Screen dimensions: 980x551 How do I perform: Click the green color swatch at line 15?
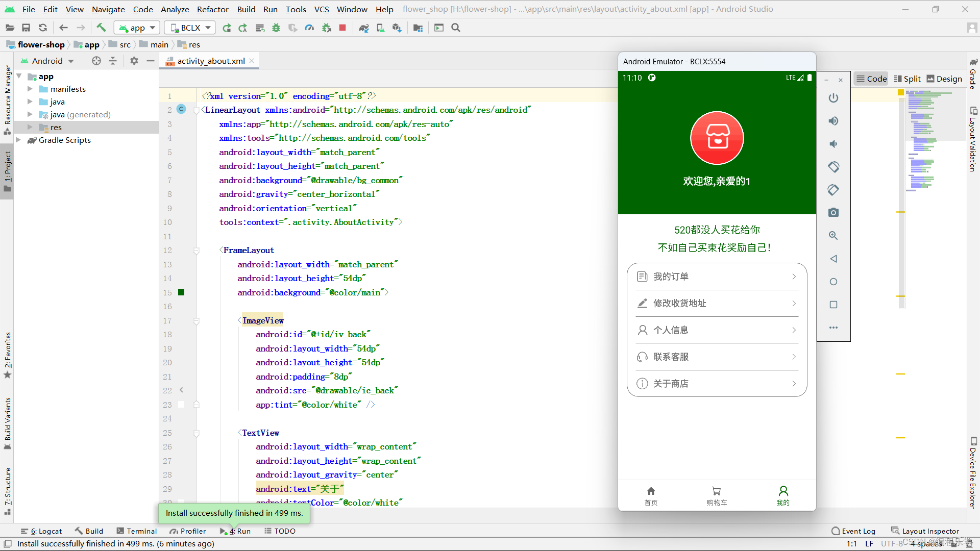click(181, 292)
